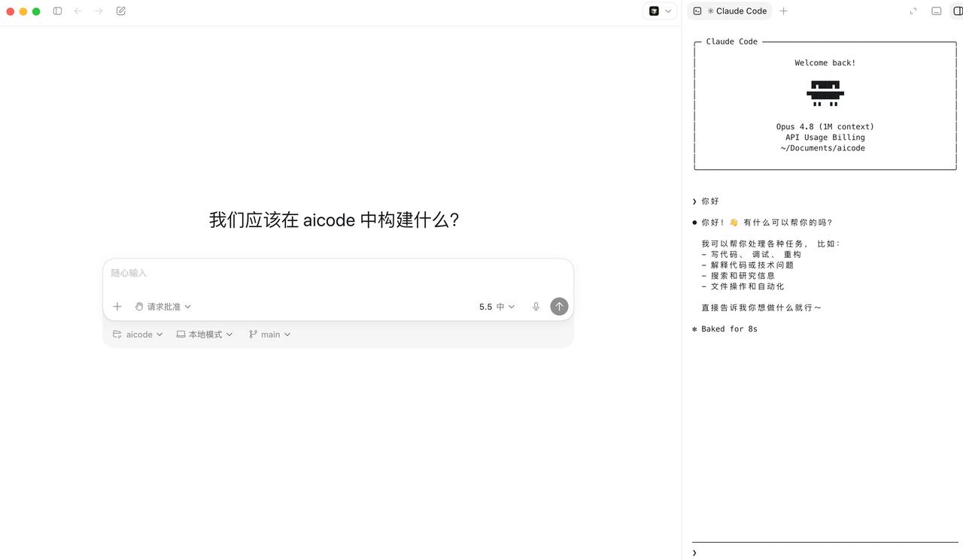
Task: Toggle the right side panel
Action: click(958, 11)
